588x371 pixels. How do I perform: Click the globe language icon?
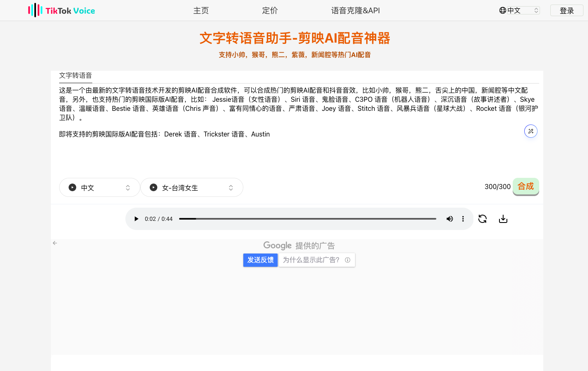(503, 10)
